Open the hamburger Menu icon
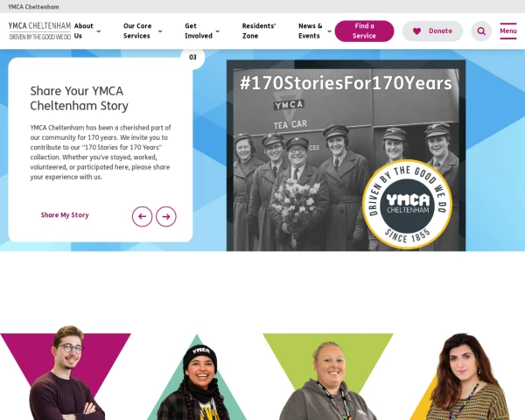 (507, 31)
